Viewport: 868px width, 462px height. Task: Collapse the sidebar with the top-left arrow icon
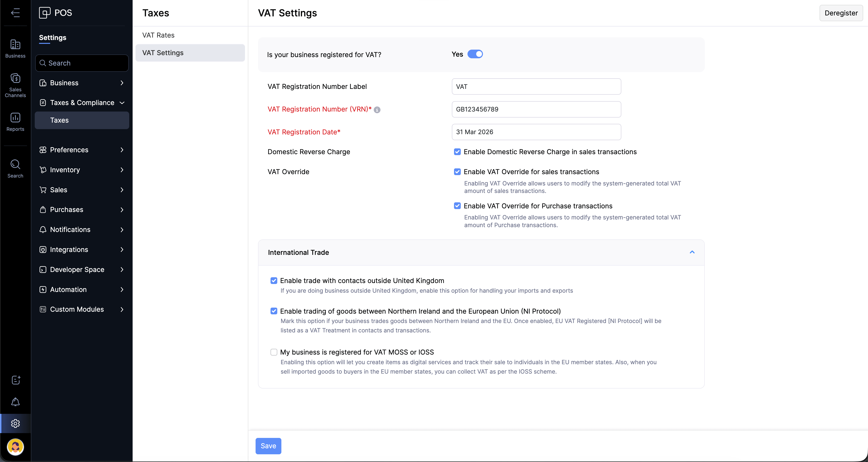pyautogui.click(x=15, y=13)
